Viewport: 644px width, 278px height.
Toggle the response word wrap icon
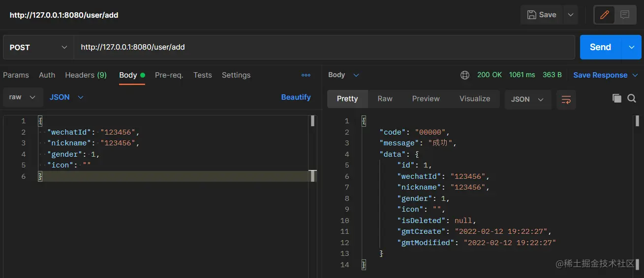[x=566, y=99]
